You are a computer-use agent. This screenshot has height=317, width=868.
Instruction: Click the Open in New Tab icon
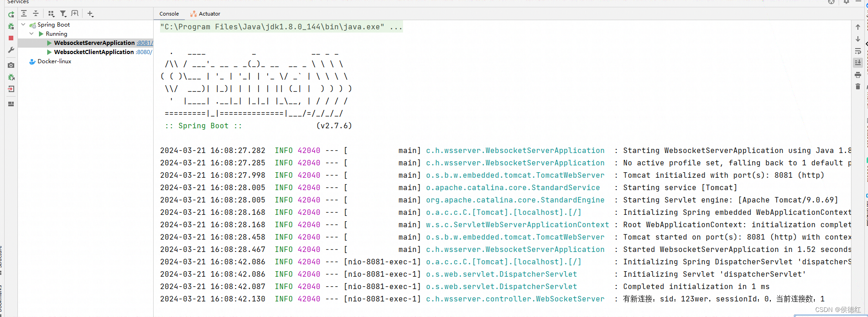tap(75, 14)
